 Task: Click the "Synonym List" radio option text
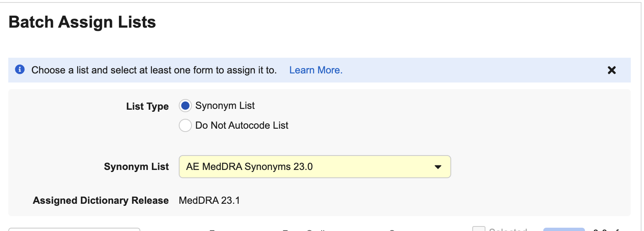pos(225,106)
